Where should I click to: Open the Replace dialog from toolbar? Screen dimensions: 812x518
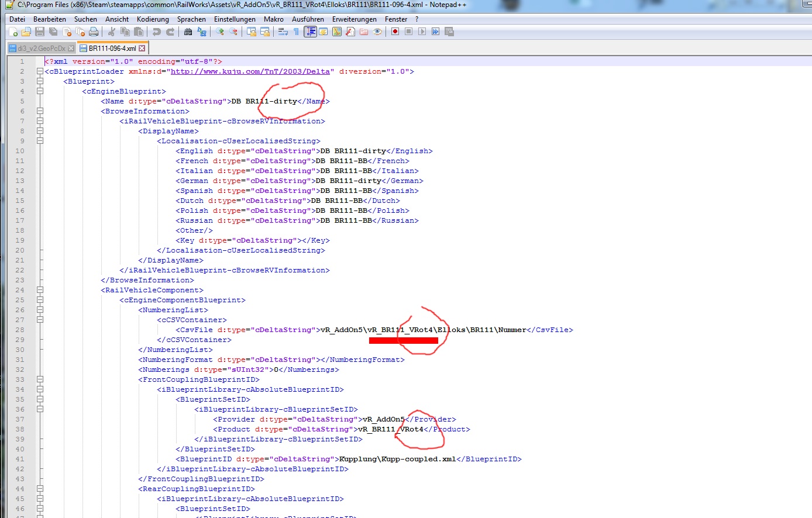coord(201,32)
